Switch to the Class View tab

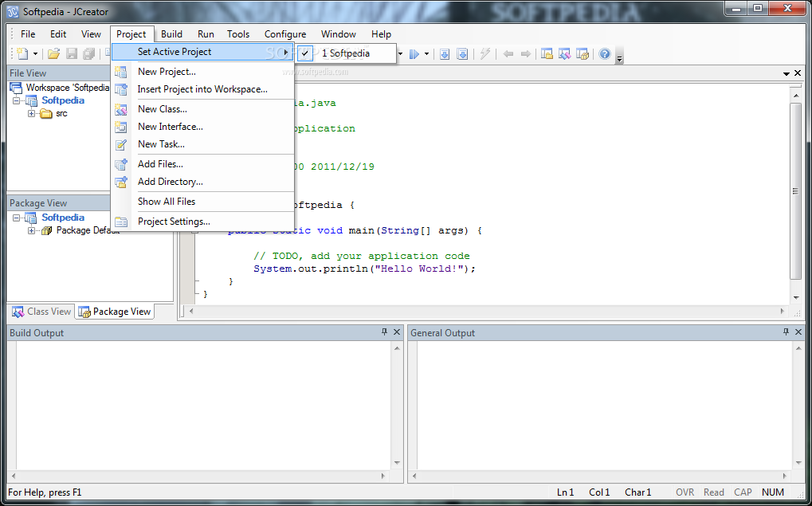[42, 312]
